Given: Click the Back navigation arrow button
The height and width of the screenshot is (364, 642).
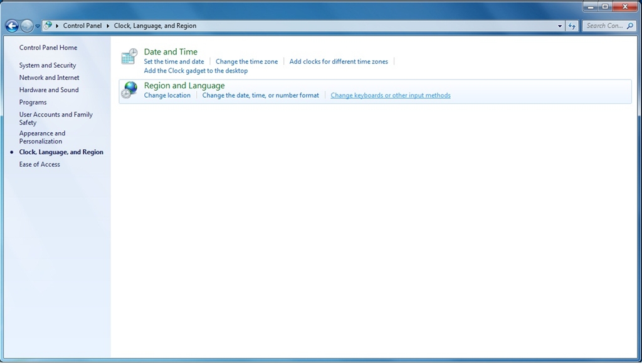Looking at the screenshot, I should click(12, 26).
